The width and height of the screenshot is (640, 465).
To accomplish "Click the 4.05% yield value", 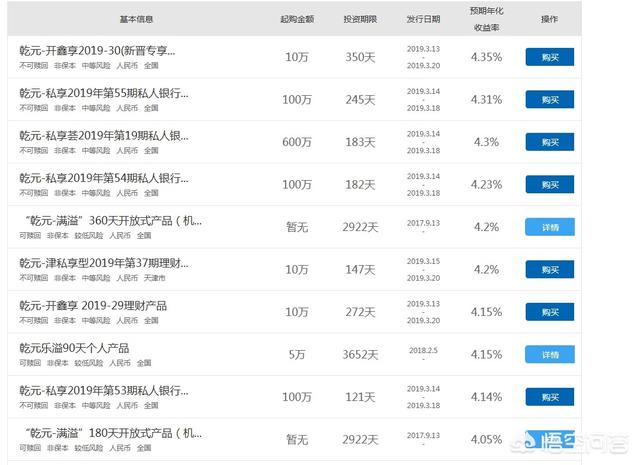I will point(487,440).
